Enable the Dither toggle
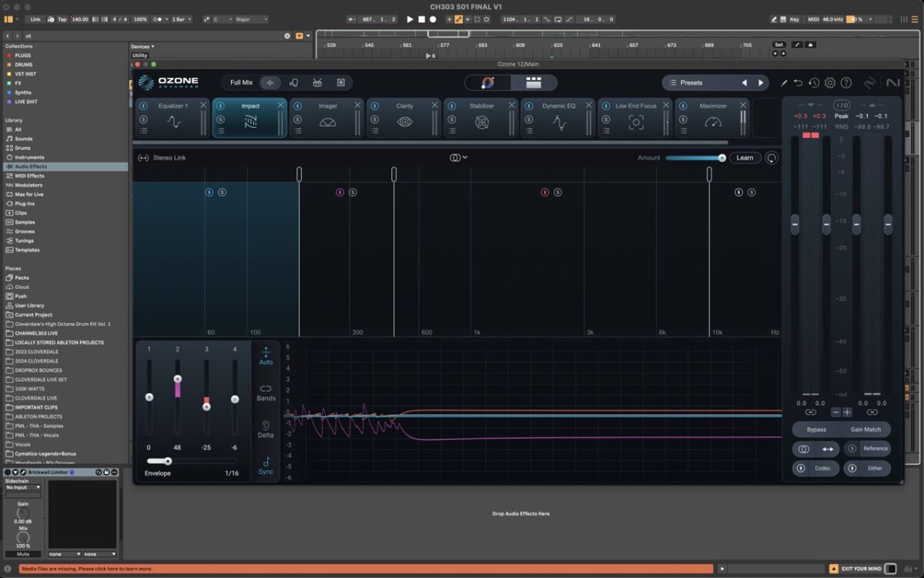 point(852,468)
